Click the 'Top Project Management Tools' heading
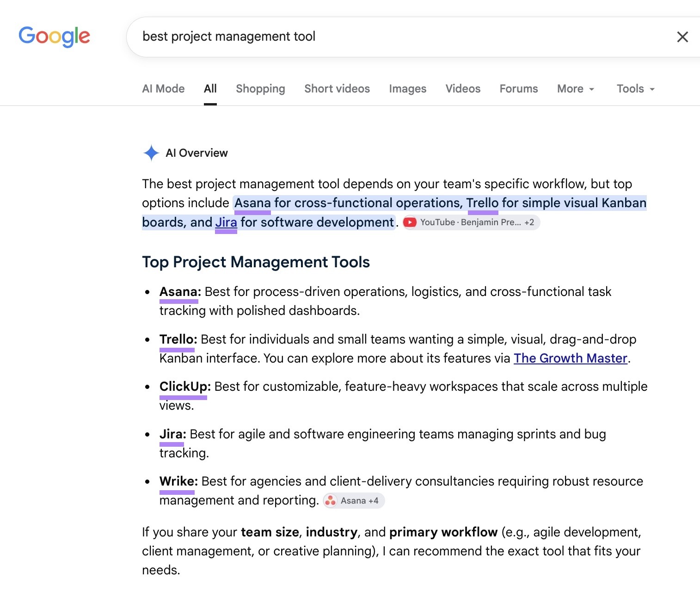Screen dimensions: 700x591 [256, 262]
